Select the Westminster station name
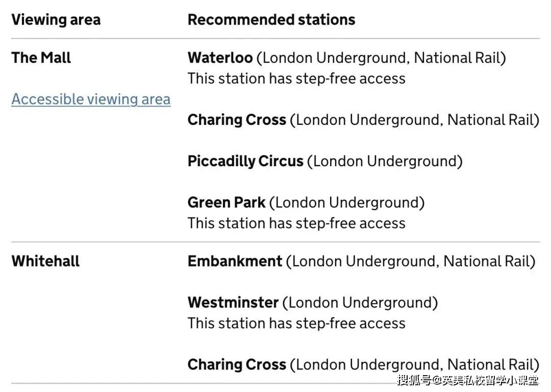The image size is (551, 392). [233, 302]
